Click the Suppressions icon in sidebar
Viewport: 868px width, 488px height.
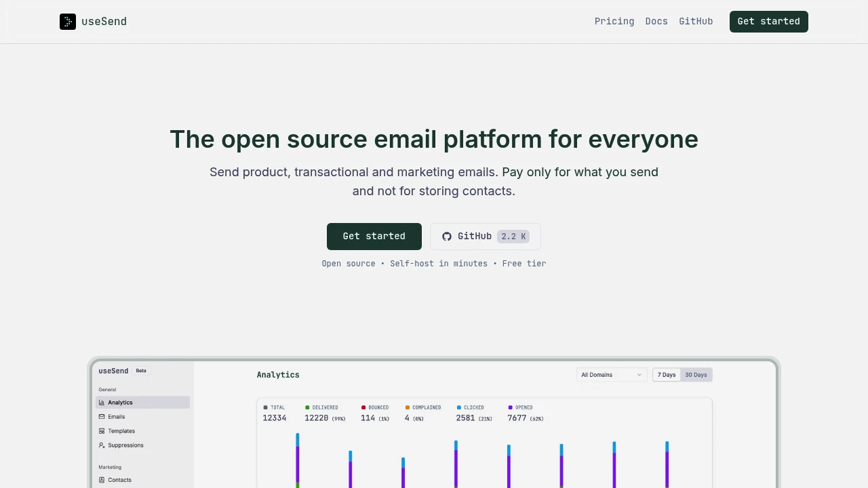pos(102,445)
